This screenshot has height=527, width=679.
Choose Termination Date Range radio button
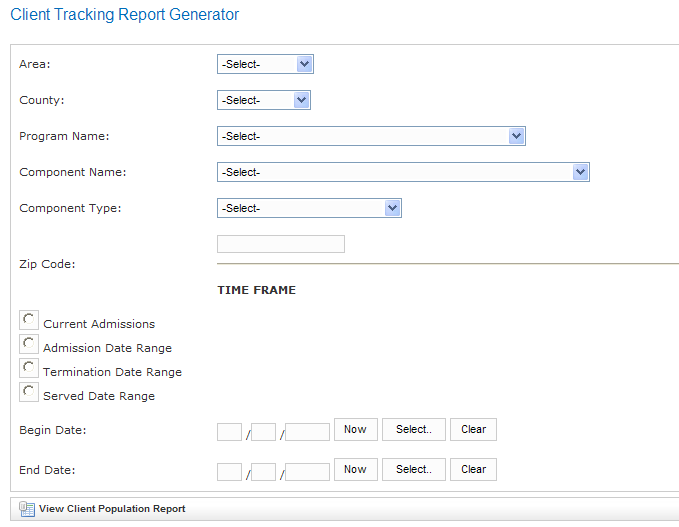pos(29,368)
